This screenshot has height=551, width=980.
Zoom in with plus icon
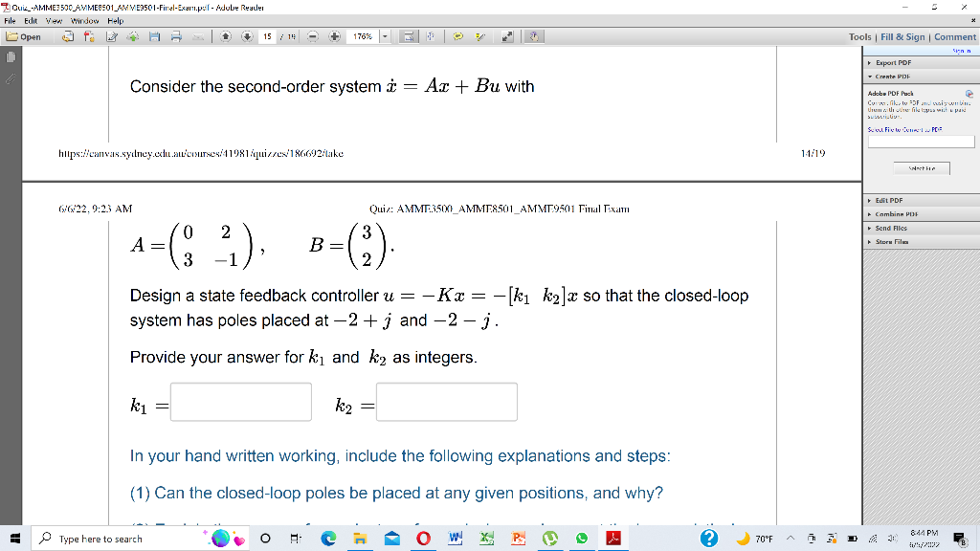click(334, 37)
